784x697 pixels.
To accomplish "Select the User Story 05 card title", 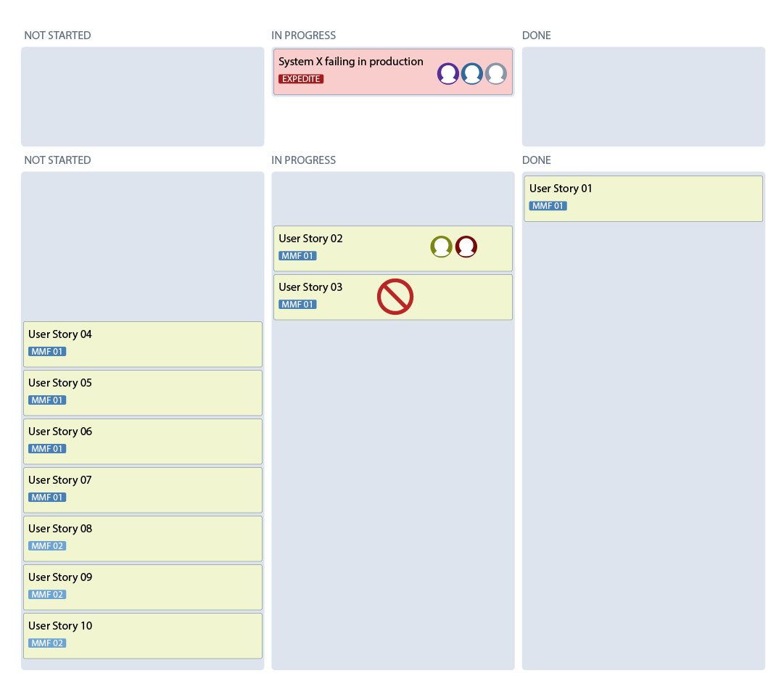I will [60, 382].
